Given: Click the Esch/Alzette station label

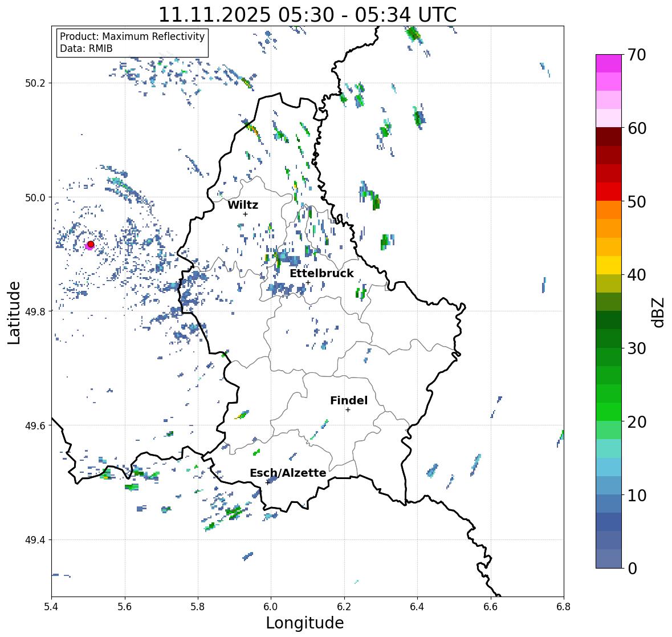Looking at the screenshot, I should [288, 473].
